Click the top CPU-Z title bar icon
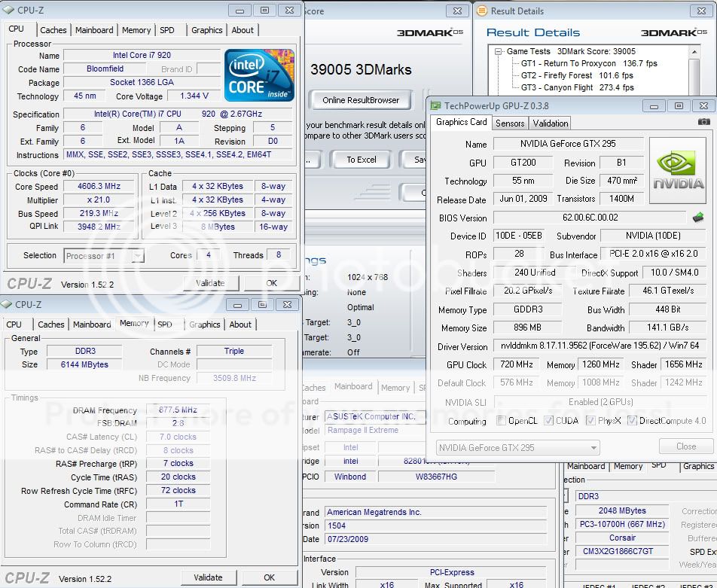This screenshot has height=588, width=717. (x=9, y=10)
